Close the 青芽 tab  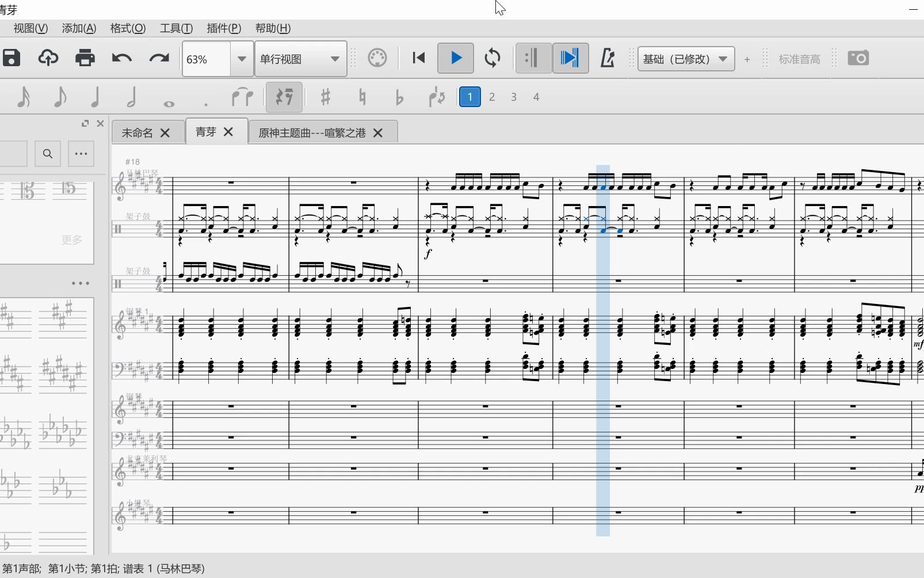[228, 132]
